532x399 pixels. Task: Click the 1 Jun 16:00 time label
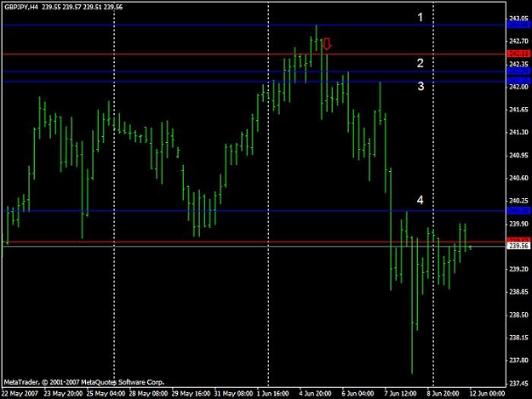point(272,394)
